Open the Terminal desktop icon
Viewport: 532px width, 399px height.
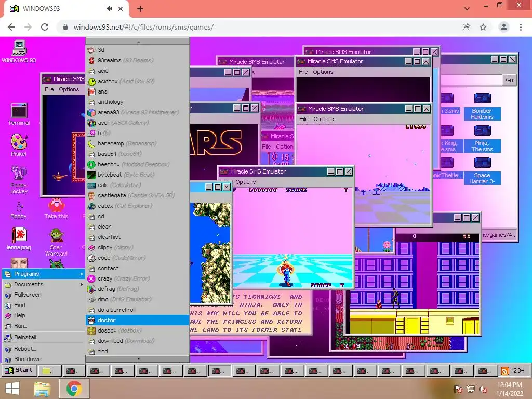[x=19, y=114]
